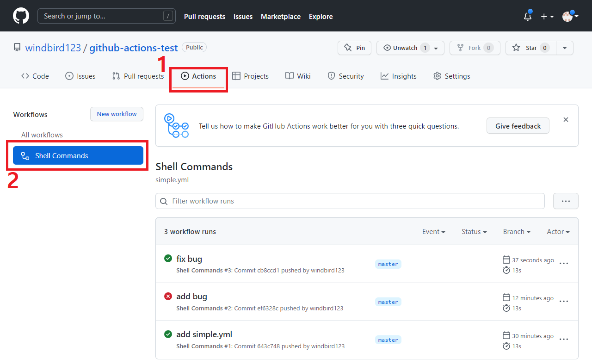Image resolution: width=592 pixels, height=364 pixels.
Task: Click master branch label on add simple.yml
Action: click(x=388, y=340)
